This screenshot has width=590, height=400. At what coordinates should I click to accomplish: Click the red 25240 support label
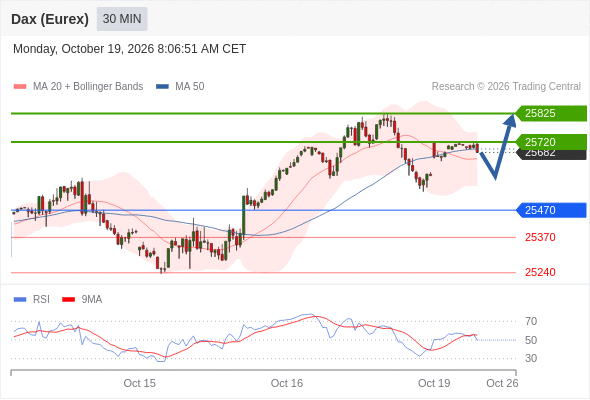click(x=540, y=272)
